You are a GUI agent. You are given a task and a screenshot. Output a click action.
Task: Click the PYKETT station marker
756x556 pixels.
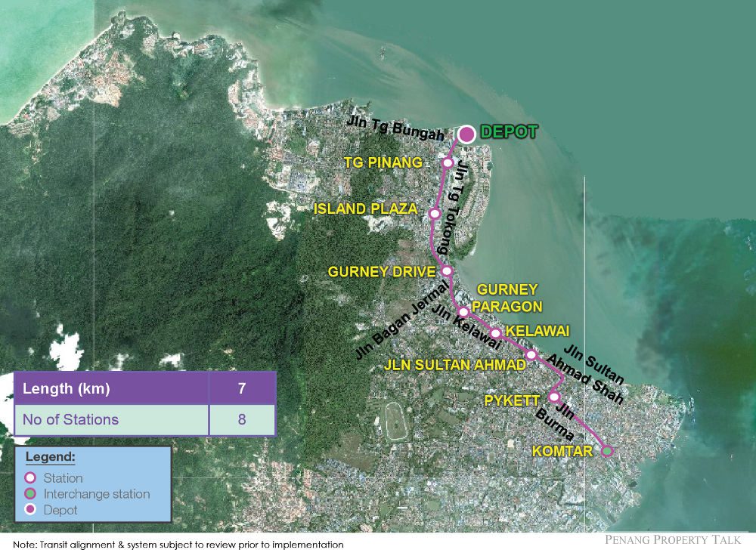554,397
